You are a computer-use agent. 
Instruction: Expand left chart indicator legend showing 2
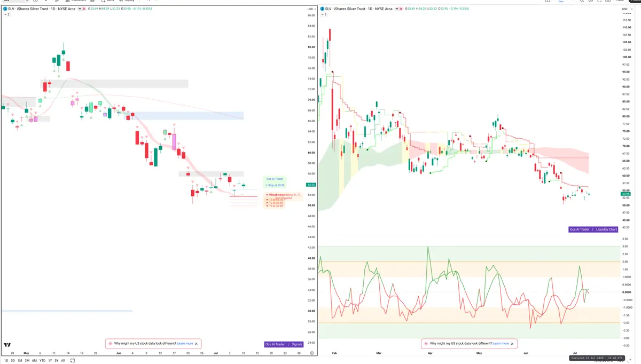(6, 14)
